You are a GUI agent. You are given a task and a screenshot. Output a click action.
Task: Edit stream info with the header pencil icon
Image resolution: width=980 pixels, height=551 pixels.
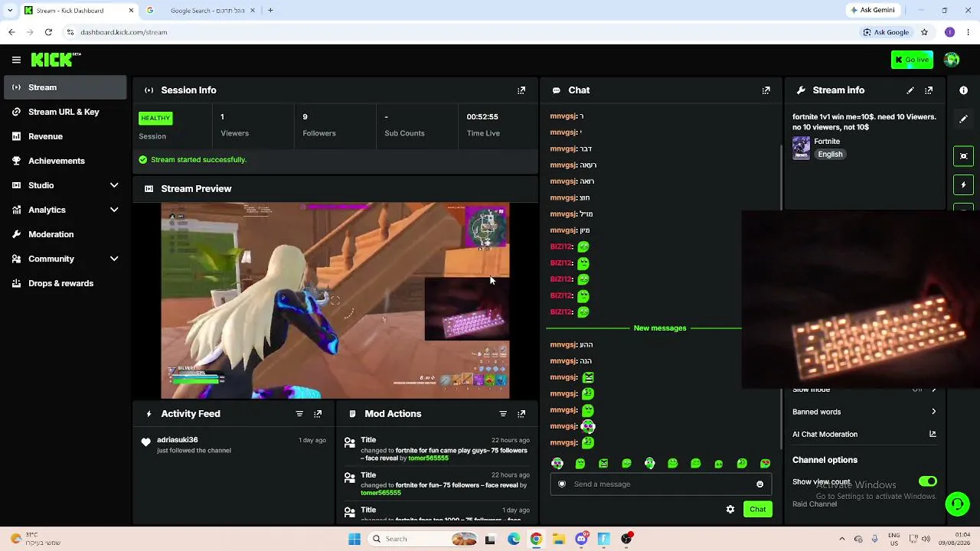click(910, 90)
